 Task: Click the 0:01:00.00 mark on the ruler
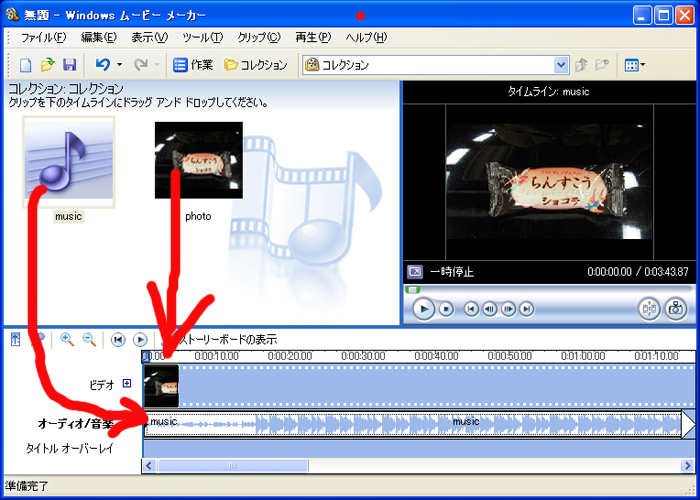coord(583,356)
